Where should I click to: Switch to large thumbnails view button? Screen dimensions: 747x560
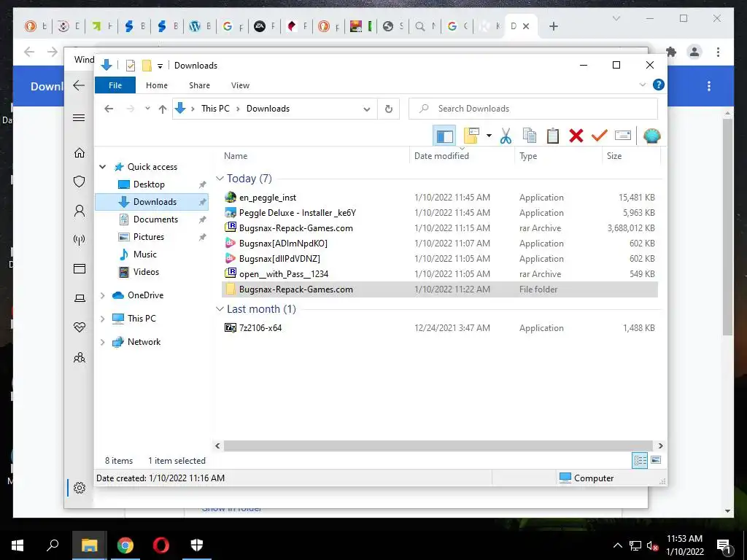[656, 460]
